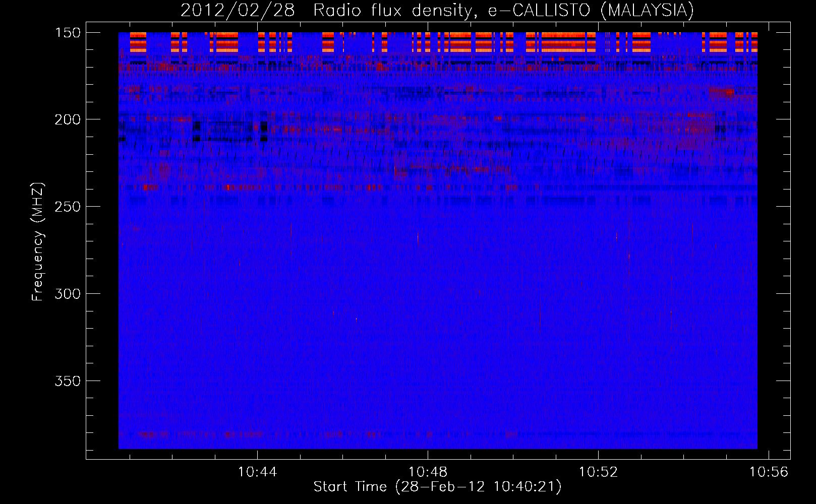Click the plot title "2012/02/28 Radio flux density, e-CALLISTO (MALAYSIA)"
This screenshot has width=816, height=504.
pos(437,11)
